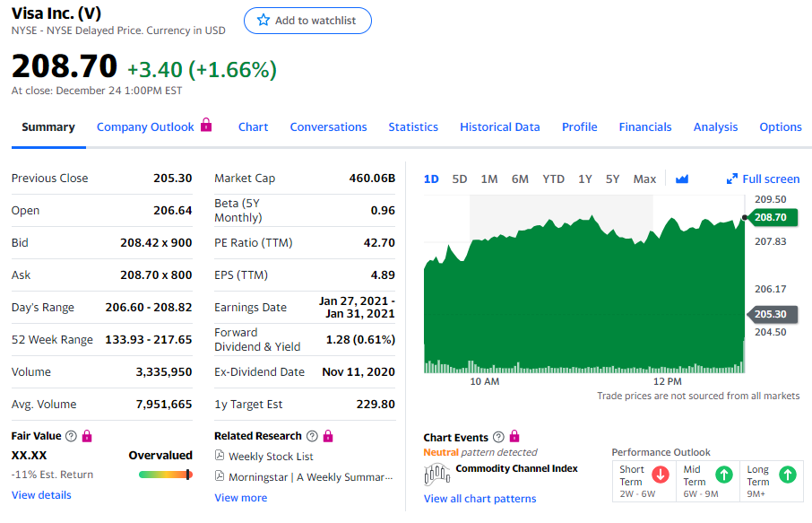Click the Volume value 3,335,950

click(164, 372)
